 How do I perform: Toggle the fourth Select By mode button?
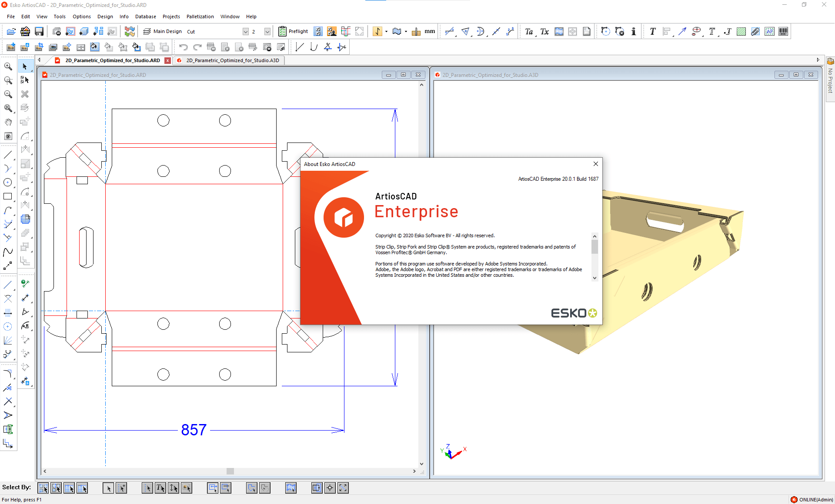coord(82,488)
